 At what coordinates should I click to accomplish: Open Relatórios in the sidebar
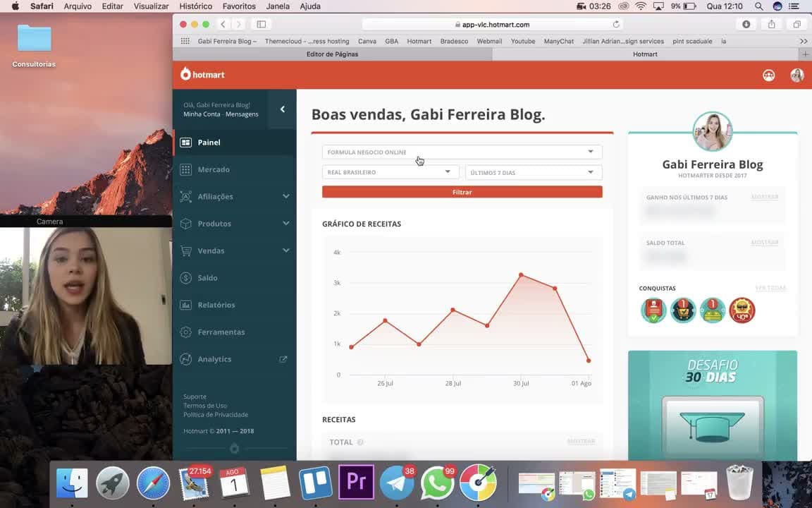(x=216, y=305)
